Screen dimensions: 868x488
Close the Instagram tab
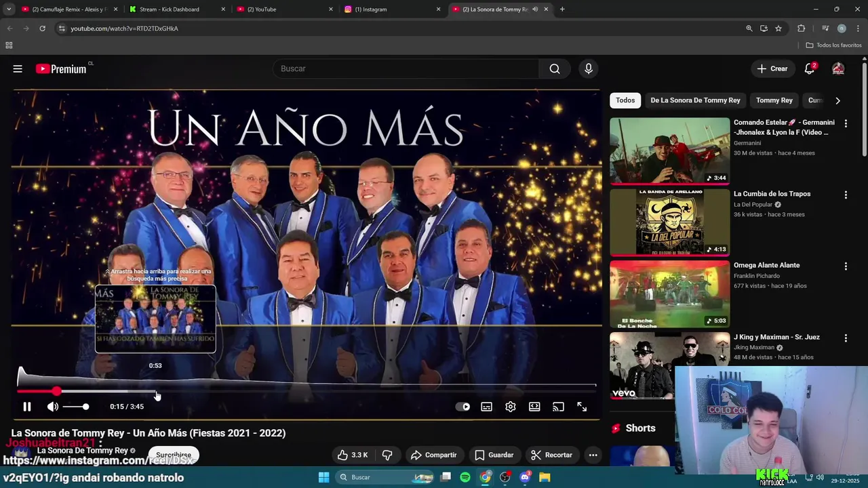438,9
